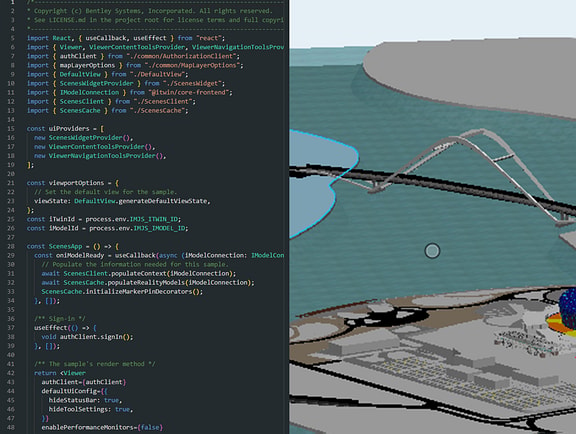Click the "./ScenesCache" import path
The image size is (576, 434).
(x=157, y=111)
